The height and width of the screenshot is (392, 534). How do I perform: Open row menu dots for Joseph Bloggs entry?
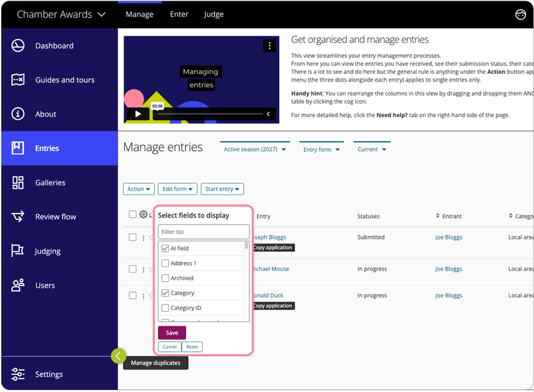[143, 238]
